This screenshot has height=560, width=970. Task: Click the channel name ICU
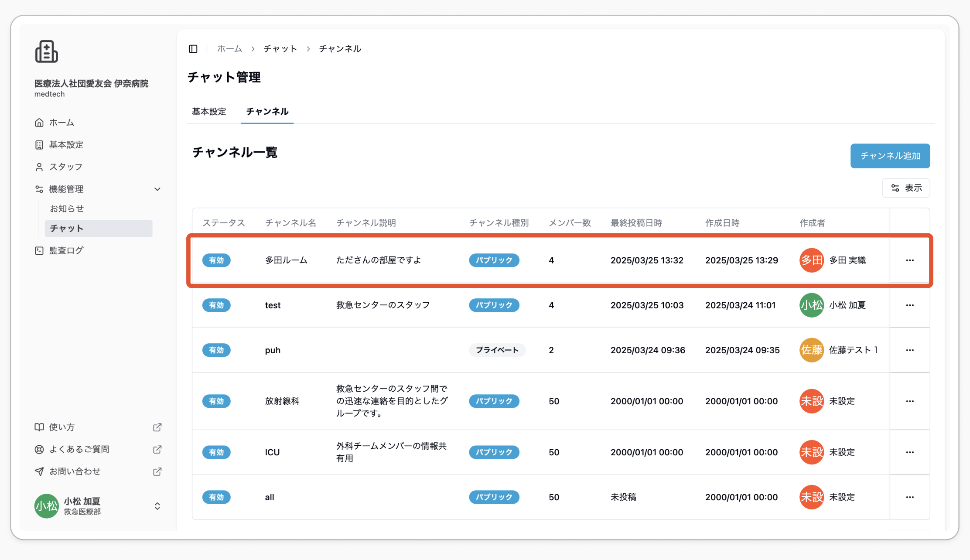(273, 452)
